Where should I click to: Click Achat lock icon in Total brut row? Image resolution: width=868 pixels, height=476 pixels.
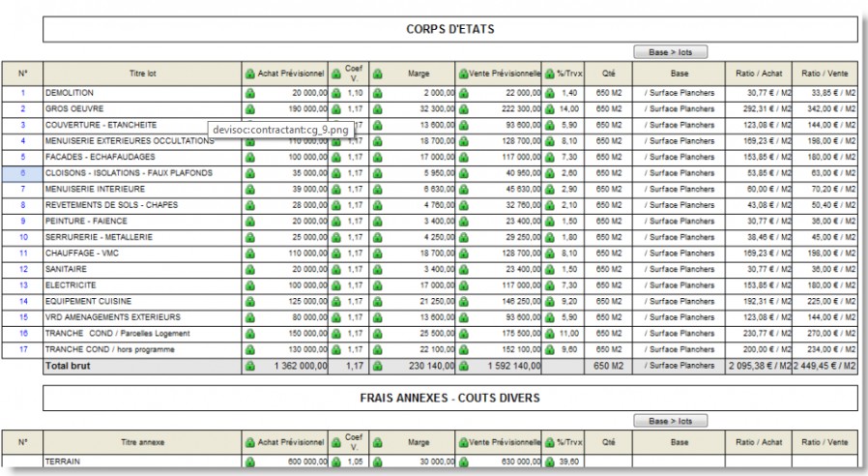(x=249, y=367)
